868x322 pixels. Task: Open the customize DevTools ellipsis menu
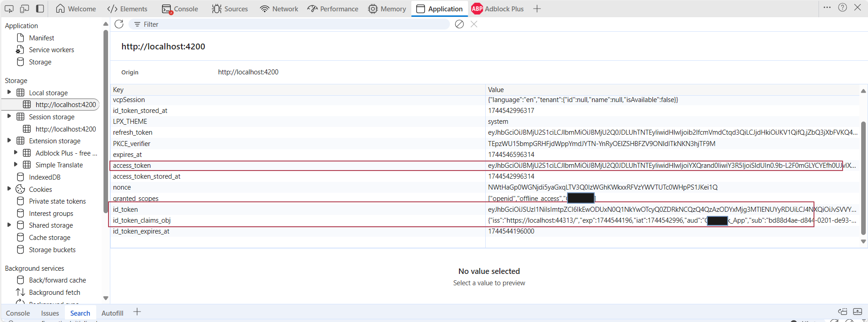coord(827,7)
